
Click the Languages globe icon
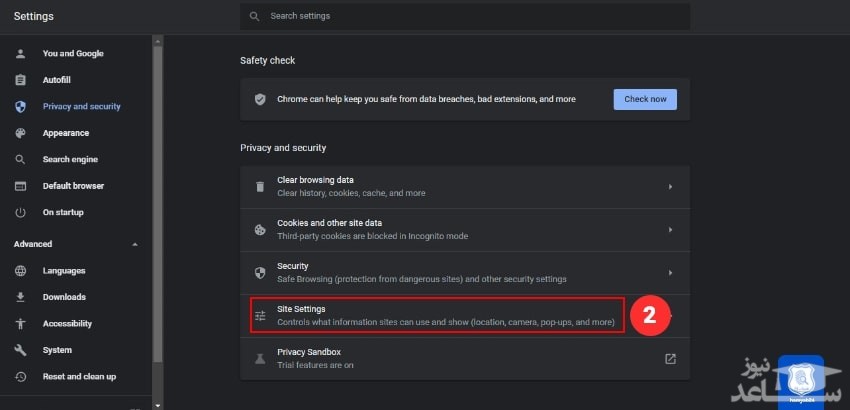click(x=20, y=271)
